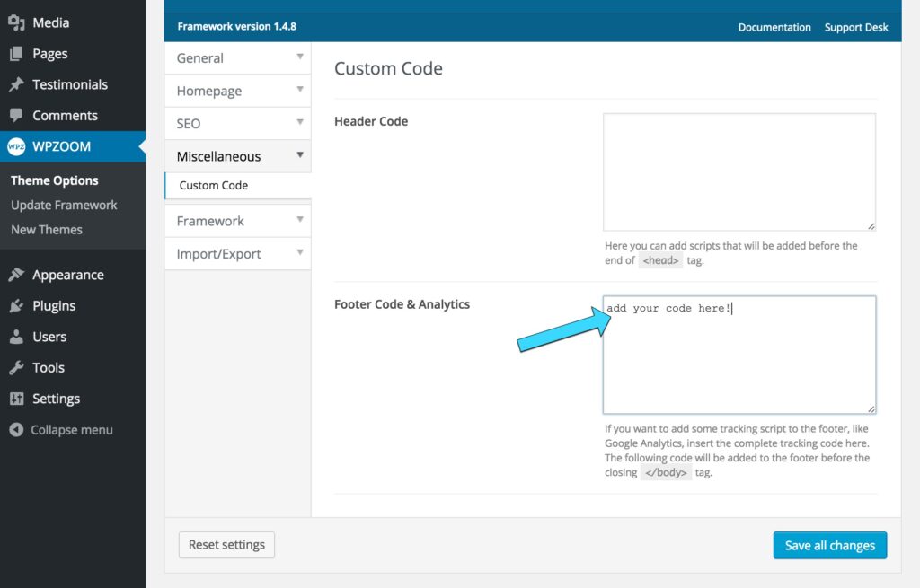
Task: Select the Import/Export tab label
Action: 219,254
